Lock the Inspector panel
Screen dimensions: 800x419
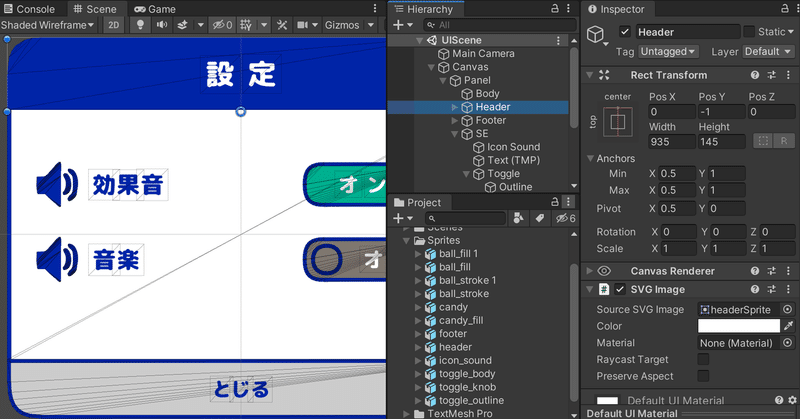click(x=785, y=8)
